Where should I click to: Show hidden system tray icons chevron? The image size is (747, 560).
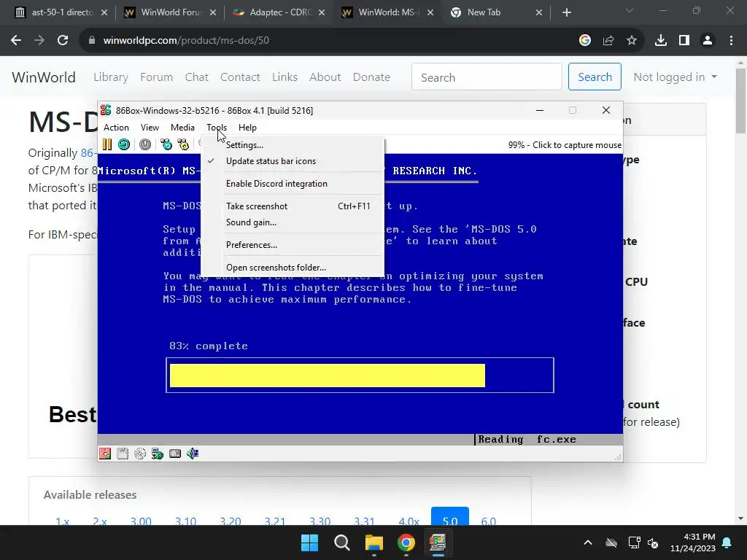[588, 542]
